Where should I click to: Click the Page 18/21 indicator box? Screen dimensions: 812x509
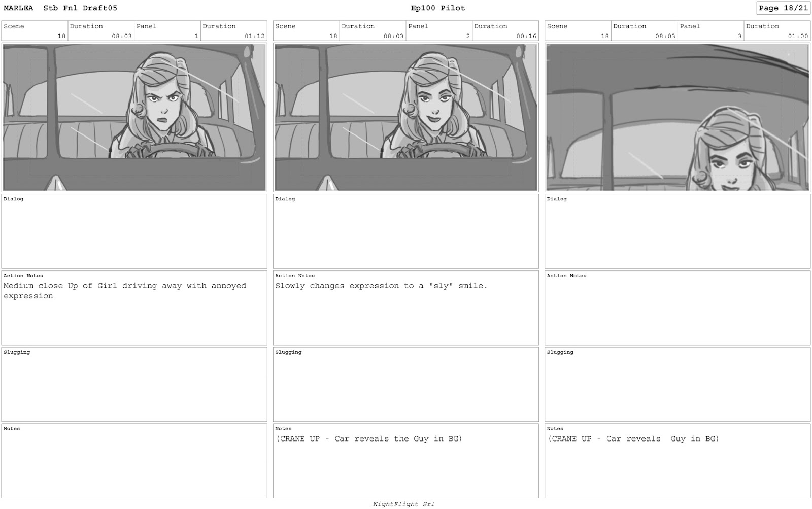783,8
